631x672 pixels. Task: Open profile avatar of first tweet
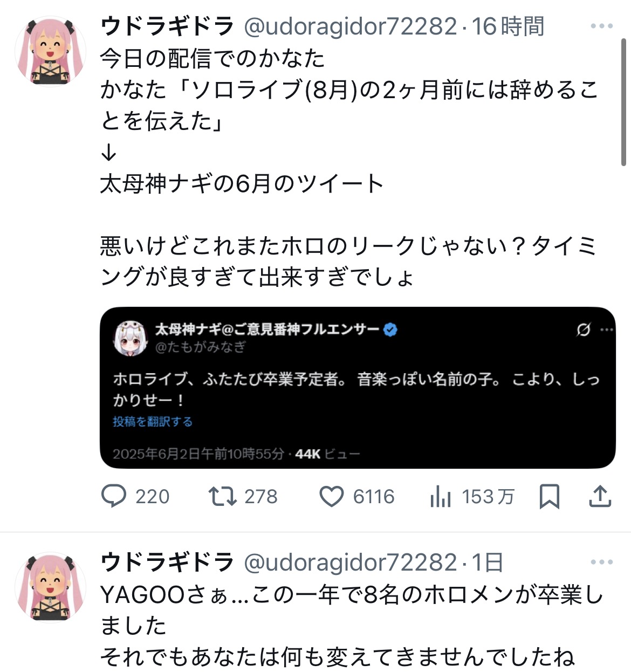(x=50, y=51)
